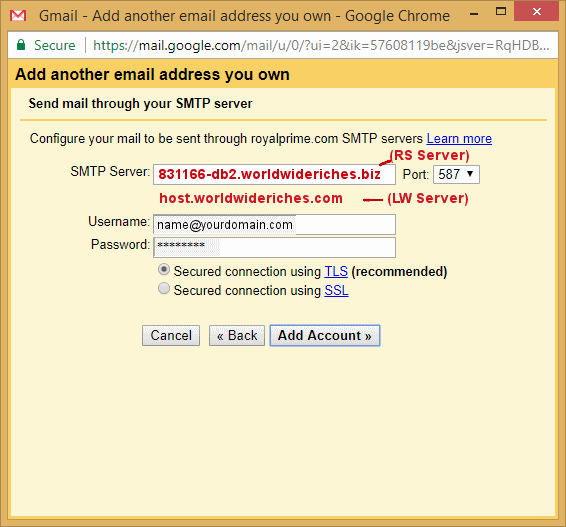This screenshot has height=527, width=566.
Task: Click the 'Add another email address you own' header
Action: [x=152, y=74]
